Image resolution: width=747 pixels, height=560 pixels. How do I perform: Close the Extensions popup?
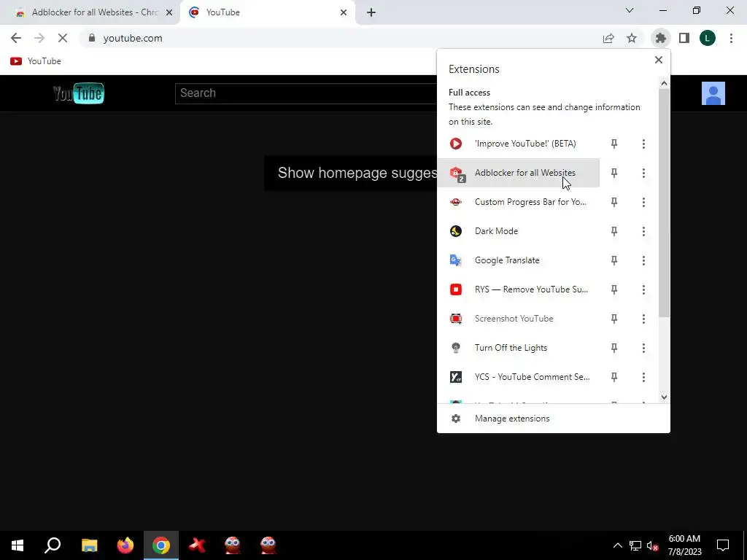659,60
